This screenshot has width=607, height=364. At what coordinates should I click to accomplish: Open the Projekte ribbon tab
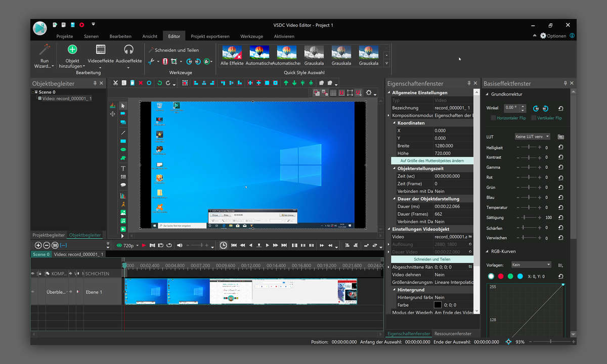point(65,36)
